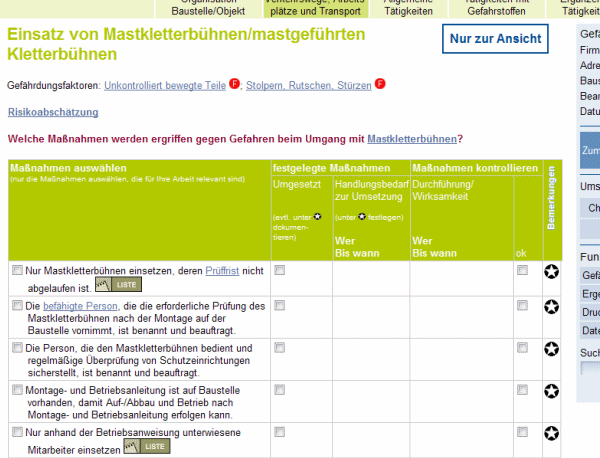Click the Bemerkungen star icon for Prüffrist row
This screenshot has height=458, width=600.
pyautogui.click(x=551, y=272)
